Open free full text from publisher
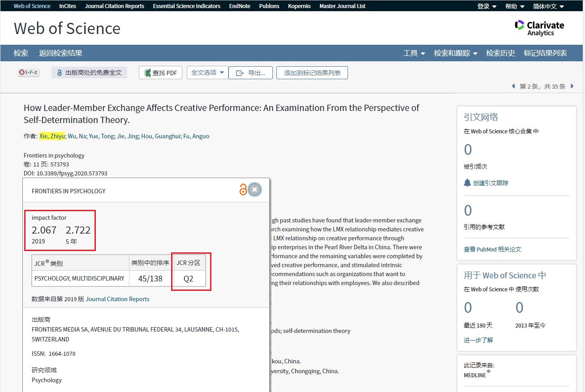 click(x=89, y=72)
